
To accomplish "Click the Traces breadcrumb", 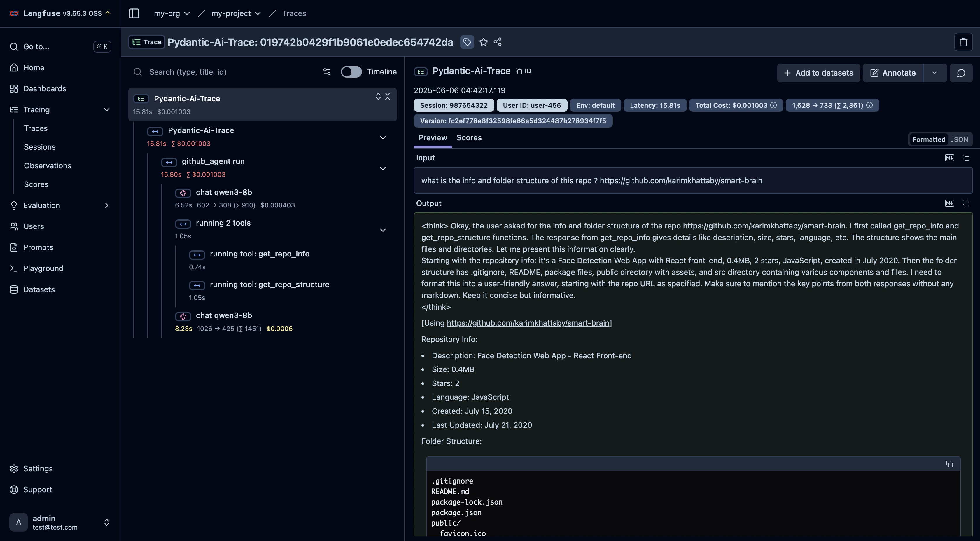I will 294,13.
